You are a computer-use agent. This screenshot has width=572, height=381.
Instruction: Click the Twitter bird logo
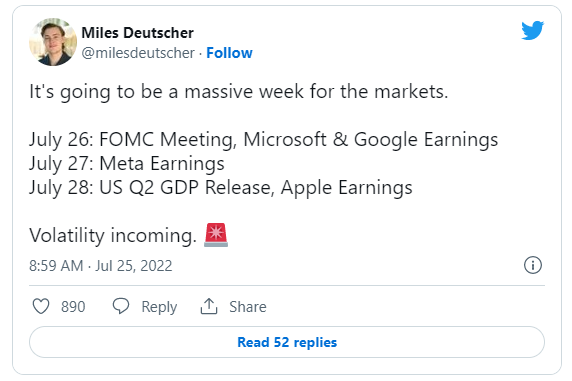532,30
